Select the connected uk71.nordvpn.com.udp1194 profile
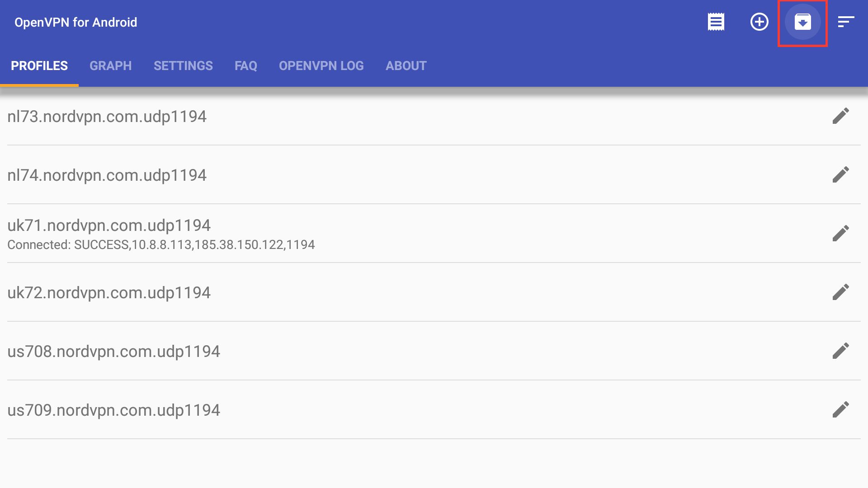 109,225
